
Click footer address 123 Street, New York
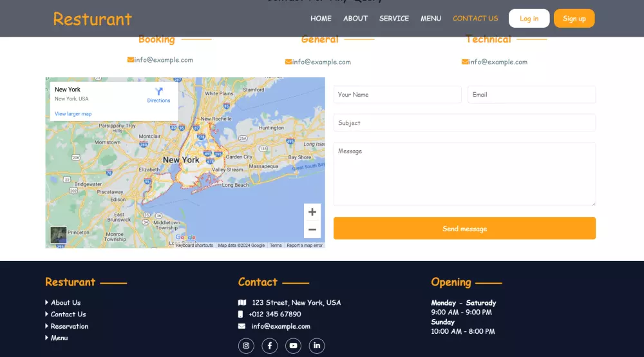click(x=296, y=302)
